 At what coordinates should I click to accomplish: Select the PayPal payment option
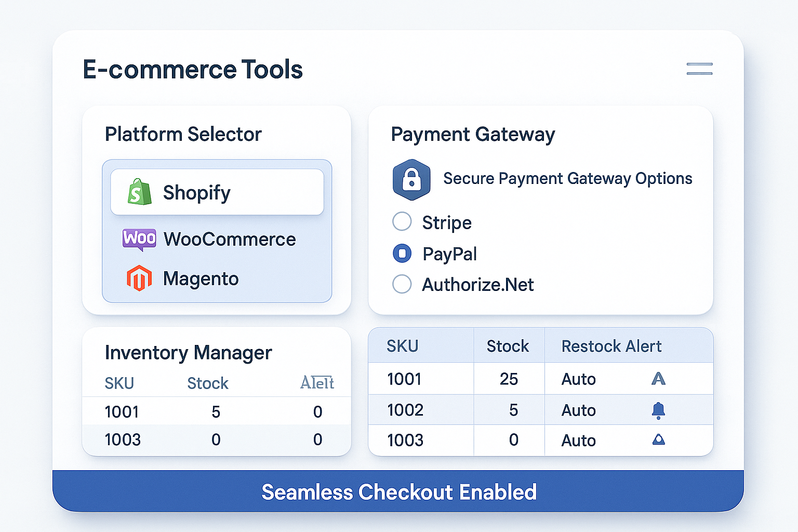pyautogui.click(x=402, y=254)
